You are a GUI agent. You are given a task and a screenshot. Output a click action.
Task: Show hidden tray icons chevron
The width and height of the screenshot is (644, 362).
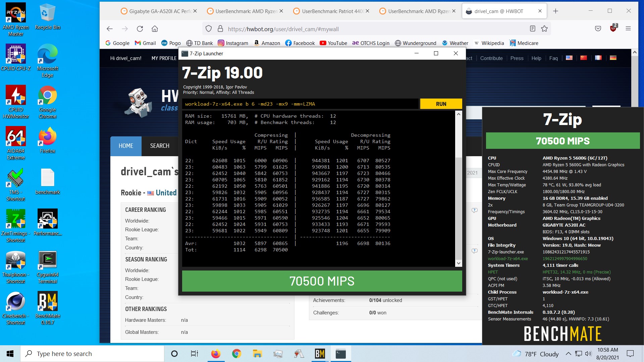(x=568, y=354)
